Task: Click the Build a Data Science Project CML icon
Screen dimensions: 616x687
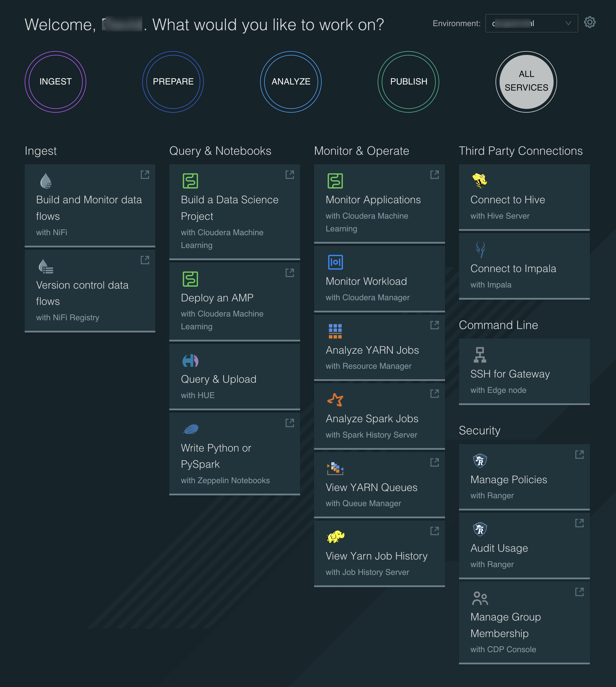Action: click(x=190, y=181)
